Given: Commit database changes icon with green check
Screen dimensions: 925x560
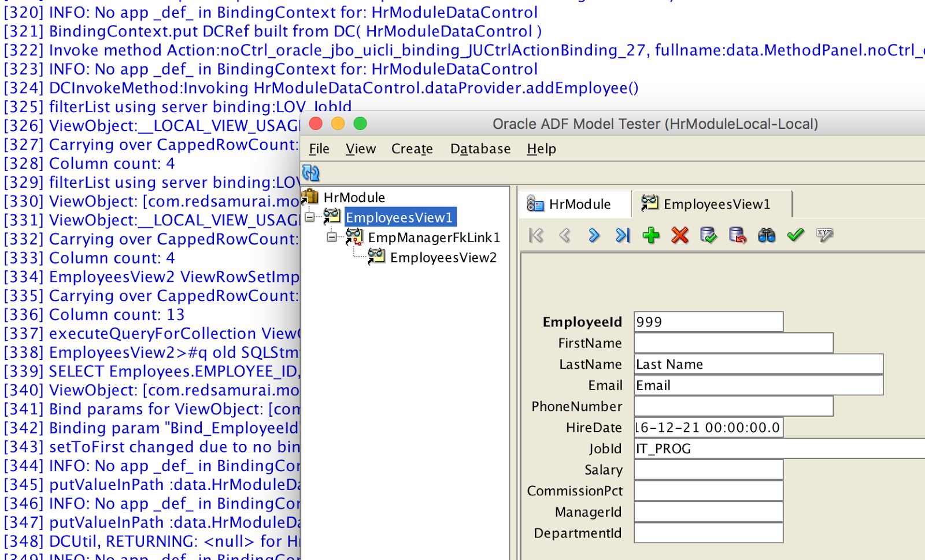Looking at the screenshot, I should pyautogui.click(x=708, y=235).
